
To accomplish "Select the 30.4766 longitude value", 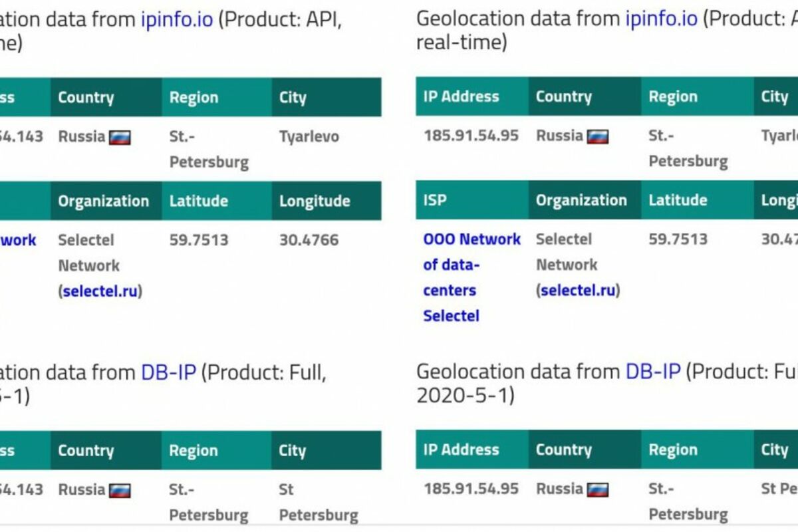I will pos(309,240).
